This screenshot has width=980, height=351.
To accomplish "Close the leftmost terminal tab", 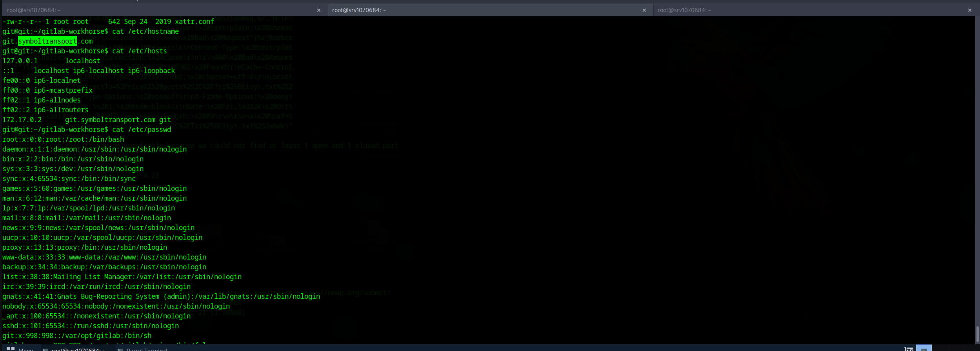I will [319, 10].
